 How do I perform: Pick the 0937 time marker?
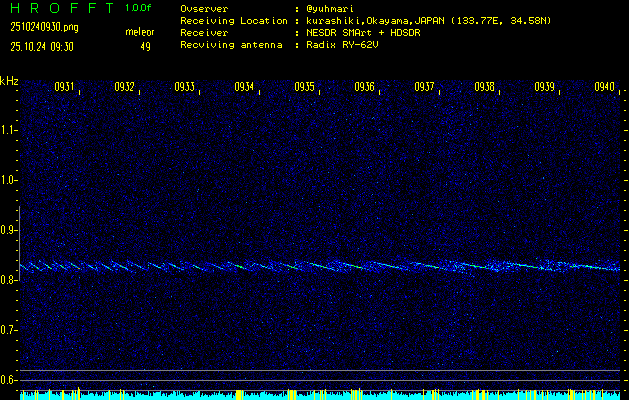[424, 87]
